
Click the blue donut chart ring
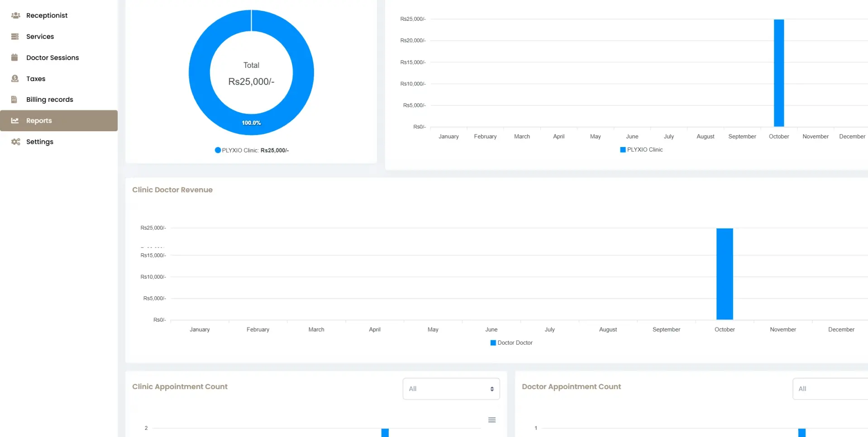[x=199, y=72]
